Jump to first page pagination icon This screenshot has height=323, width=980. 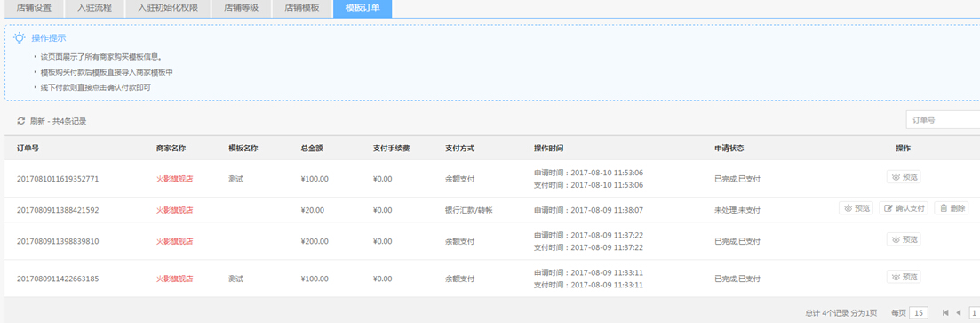[945, 312]
